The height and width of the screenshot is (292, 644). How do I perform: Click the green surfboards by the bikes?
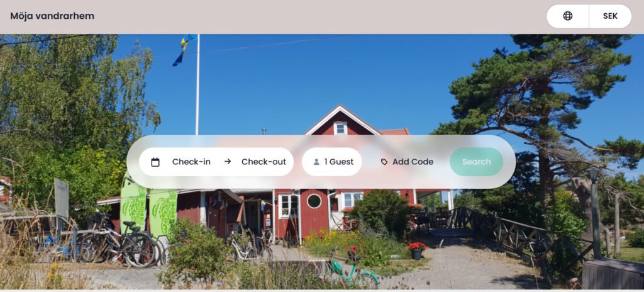pos(148,208)
